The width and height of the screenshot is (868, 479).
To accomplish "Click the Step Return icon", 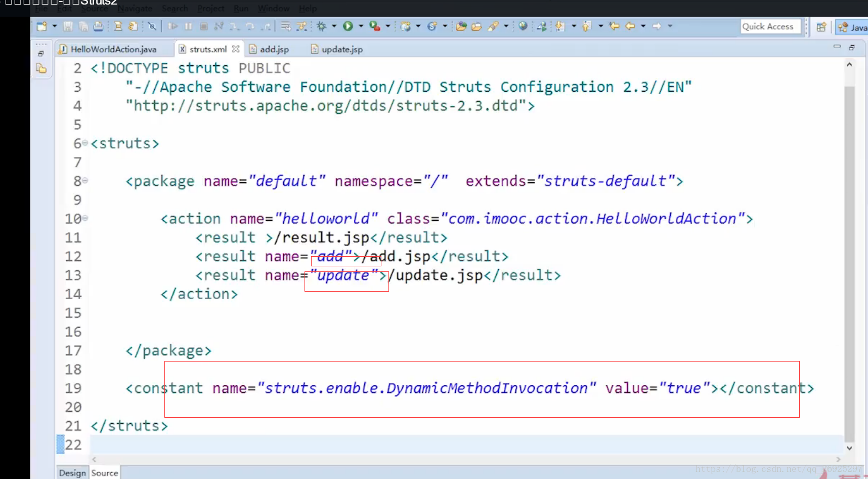I will [266, 26].
